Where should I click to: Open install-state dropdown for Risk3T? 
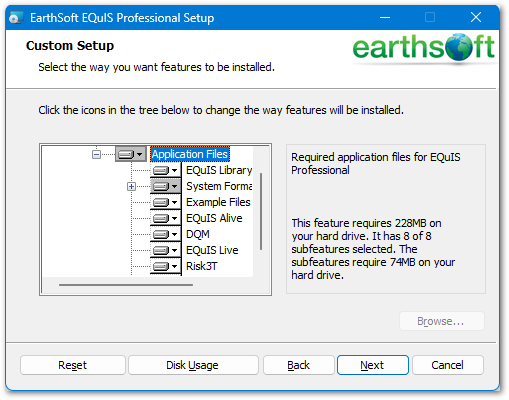(x=165, y=266)
